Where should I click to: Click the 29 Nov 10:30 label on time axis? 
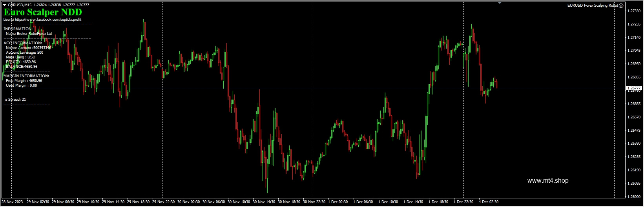pyautogui.click(x=88, y=202)
